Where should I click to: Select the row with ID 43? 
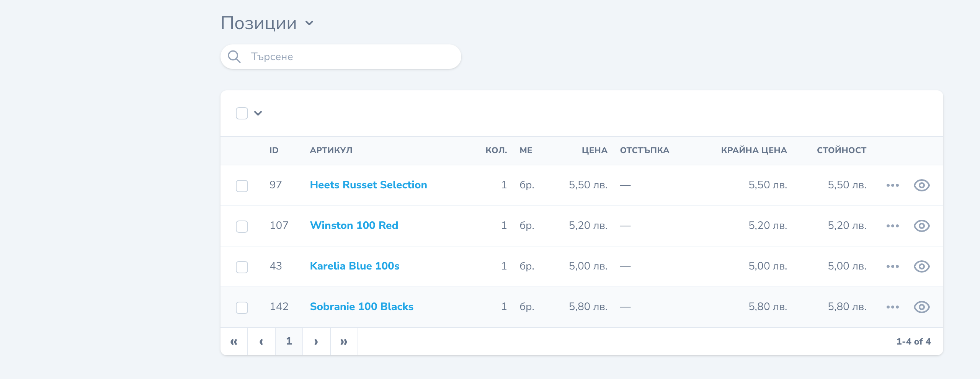242,267
